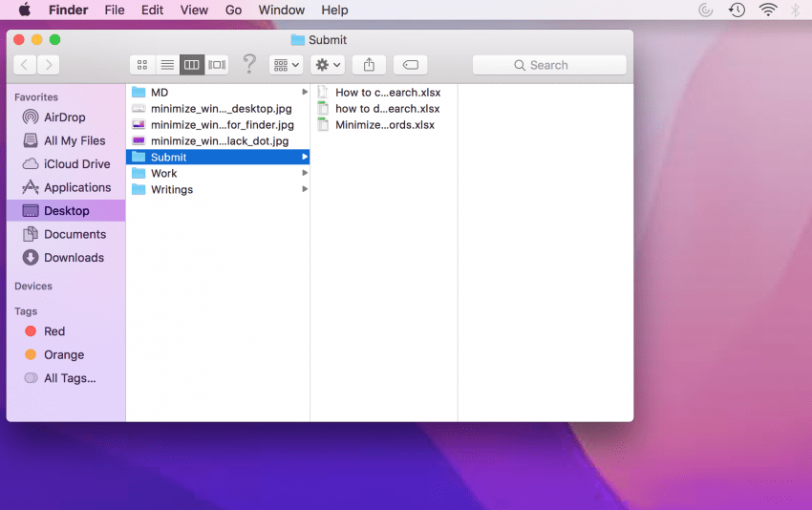Image resolution: width=812 pixels, height=510 pixels.
Task: Select All My Files in sidebar
Action: click(66, 140)
